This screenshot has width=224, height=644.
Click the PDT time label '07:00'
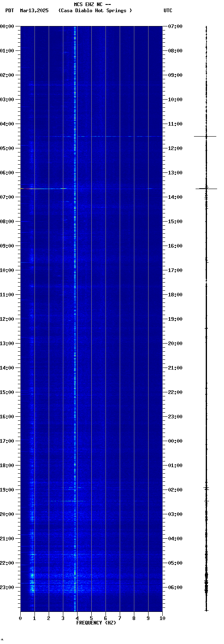tap(7, 197)
